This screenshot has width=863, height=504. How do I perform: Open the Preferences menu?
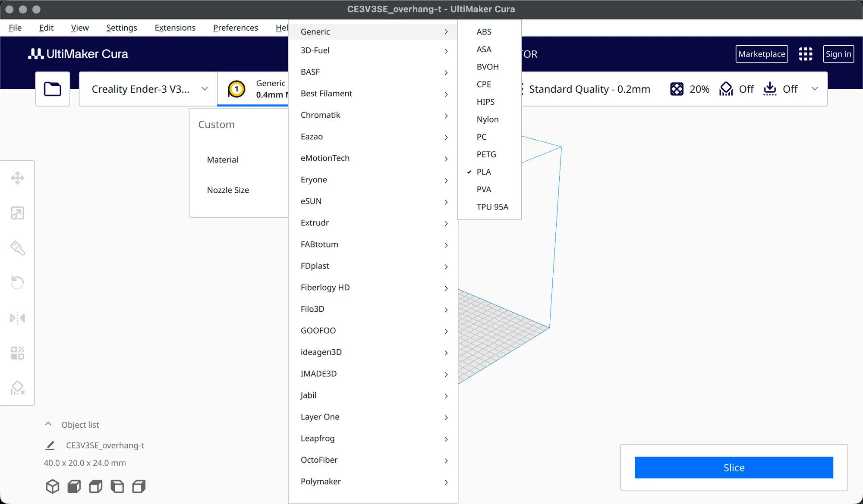236,28
